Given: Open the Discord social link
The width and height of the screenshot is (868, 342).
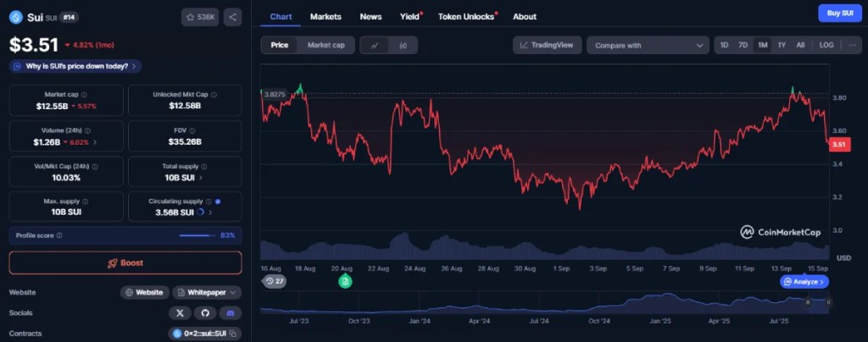Looking at the screenshot, I should [x=228, y=312].
